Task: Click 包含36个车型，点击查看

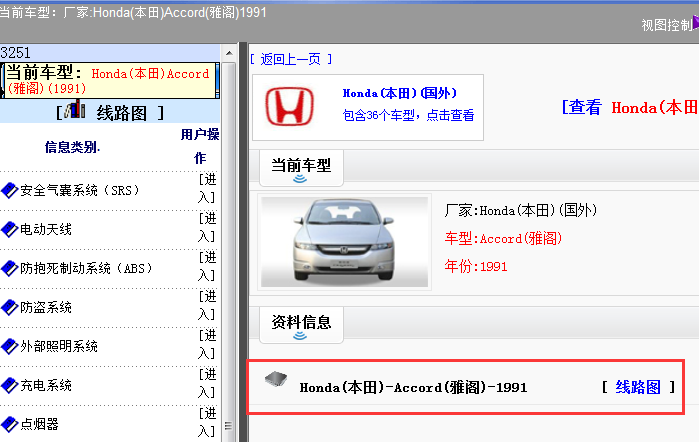Action: click(x=408, y=116)
